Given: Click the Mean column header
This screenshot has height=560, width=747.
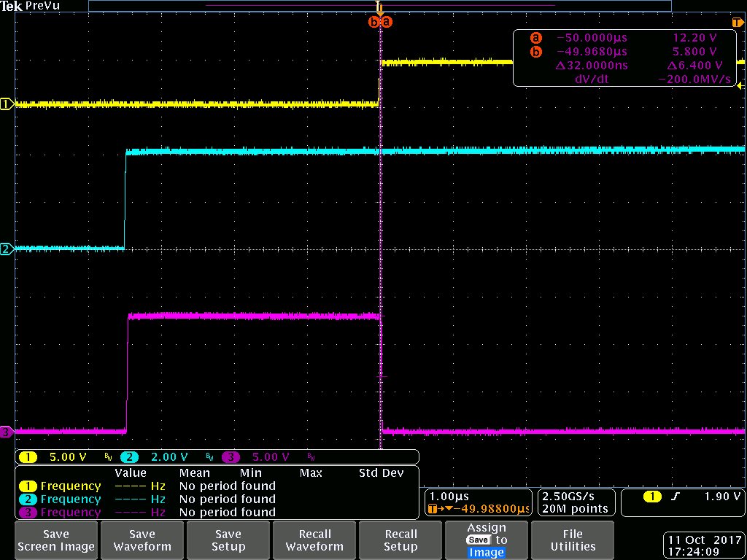Looking at the screenshot, I should coord(194,472).
